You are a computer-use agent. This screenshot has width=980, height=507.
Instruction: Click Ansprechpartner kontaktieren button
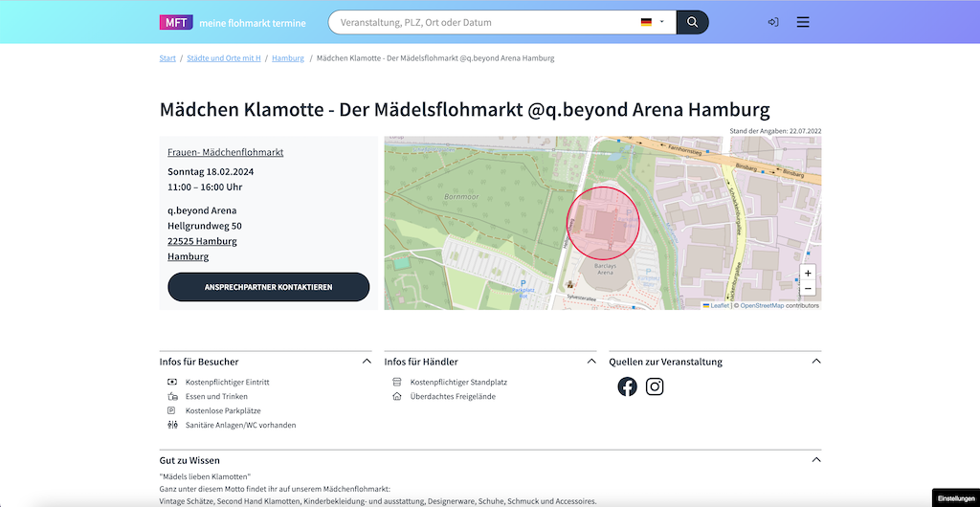pyautogui.click(x=269, y=287)
